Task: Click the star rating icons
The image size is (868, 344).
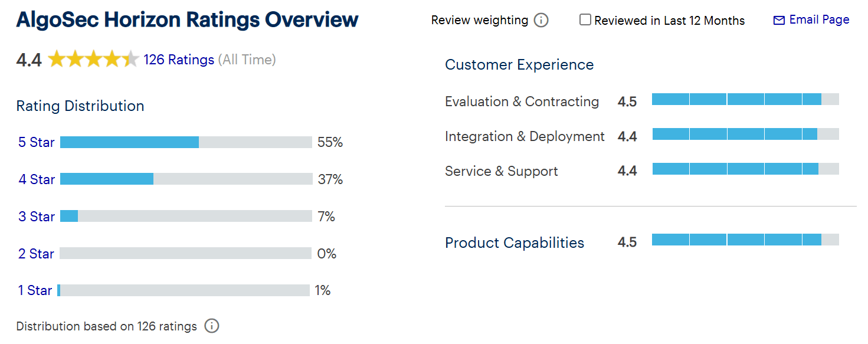Action: [93, 60]
